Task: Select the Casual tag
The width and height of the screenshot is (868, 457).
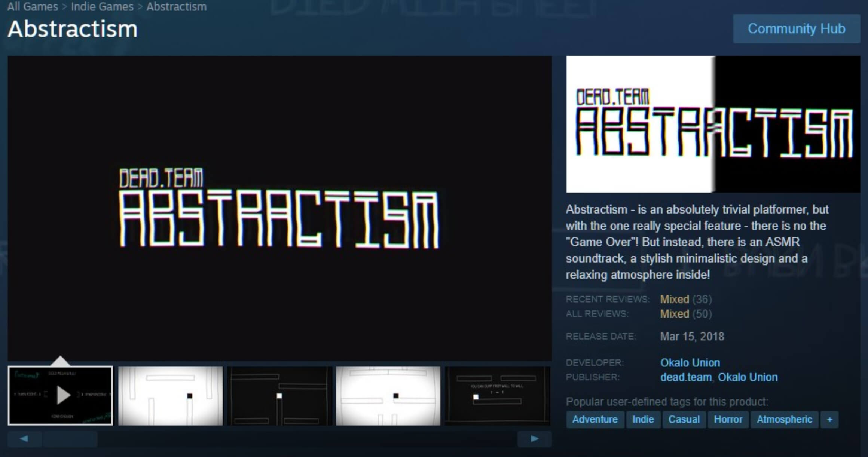Action: [684, 419]
